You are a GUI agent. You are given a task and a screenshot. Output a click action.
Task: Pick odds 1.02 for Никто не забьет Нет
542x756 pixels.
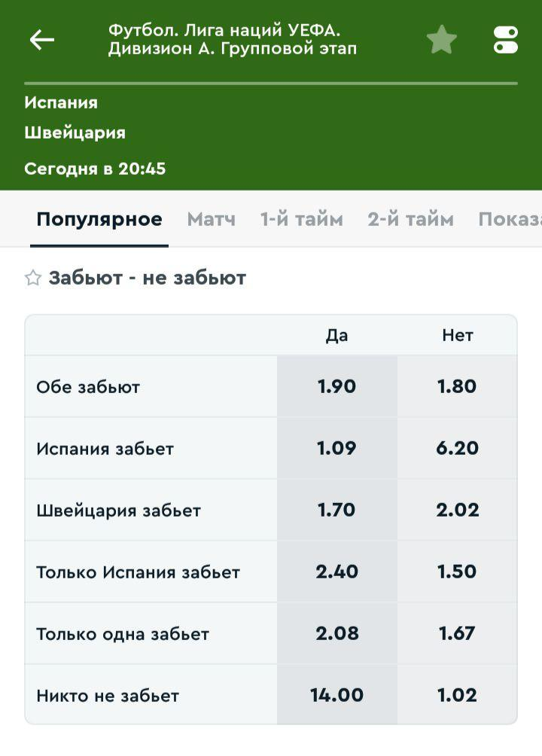pyautogui.click(x=457, y=695)
